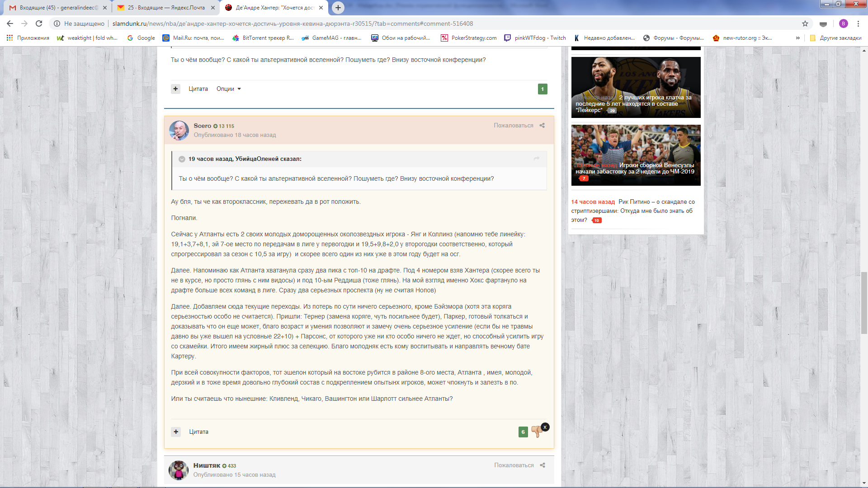Image resolution: width=868 pixels, height=488 pixels.
Task: Collapse the quoted УбийцаОленей block
Action: point(182,159)
